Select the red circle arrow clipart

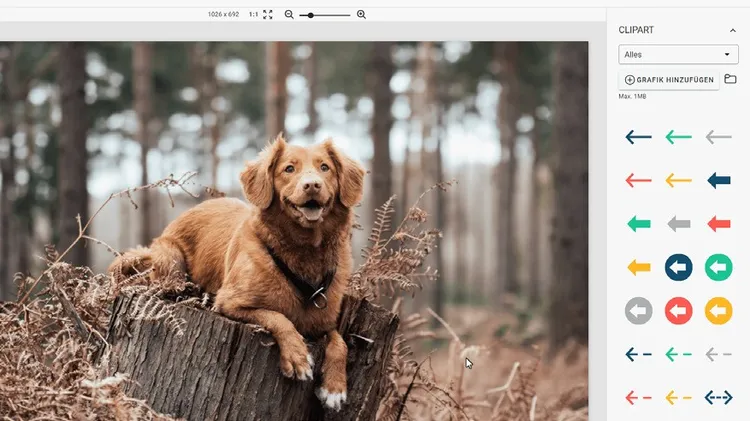[x=678, y=311]
